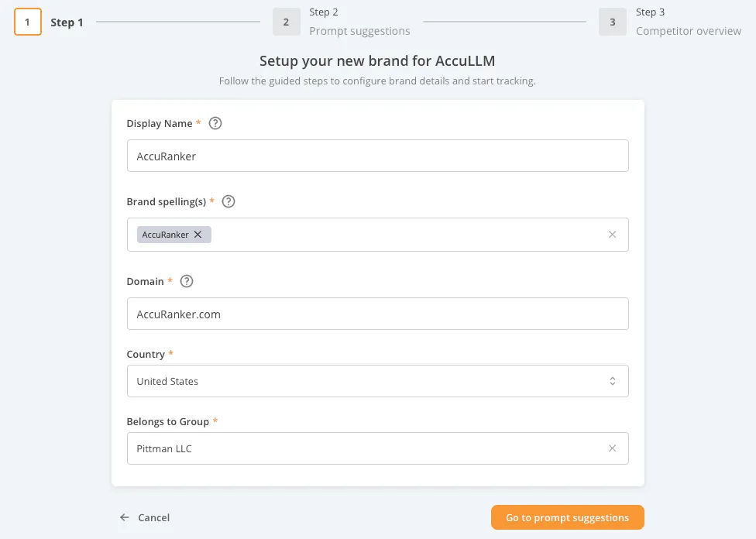Open the Brand spelling(s) help tooltip
This screenshot has width=756, height=539.
tap(228, 201)
